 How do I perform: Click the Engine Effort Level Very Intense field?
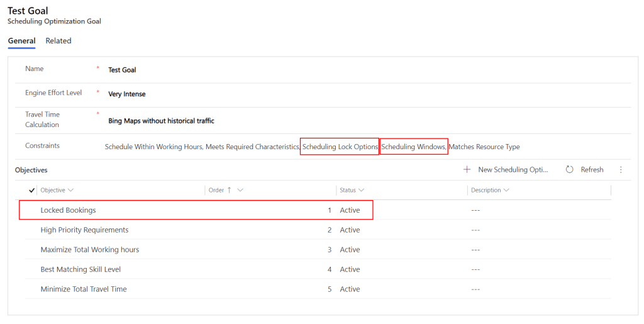[x=127, y=94]
